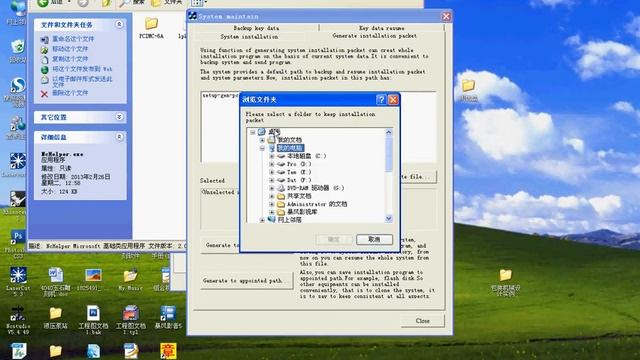Select the Dat (F:) drive label
Image resolution: width=640 pixels, height=360 pixels.
click(299, 180)
